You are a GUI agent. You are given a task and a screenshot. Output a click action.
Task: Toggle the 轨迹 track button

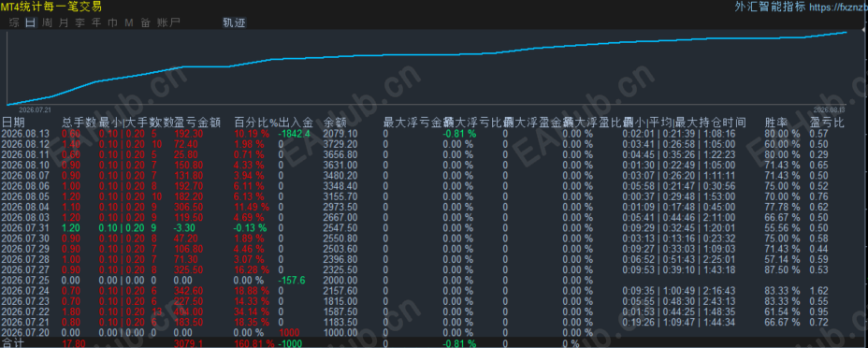[x=234, y=22]
